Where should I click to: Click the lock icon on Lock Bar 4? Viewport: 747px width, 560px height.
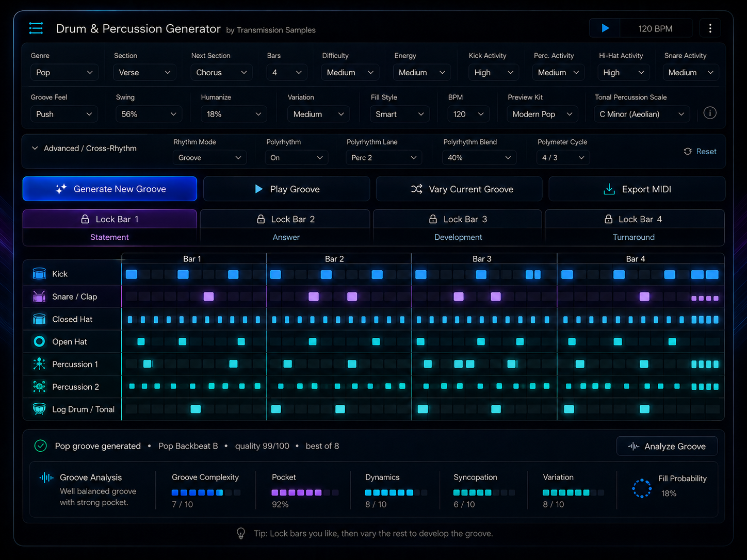609,219
